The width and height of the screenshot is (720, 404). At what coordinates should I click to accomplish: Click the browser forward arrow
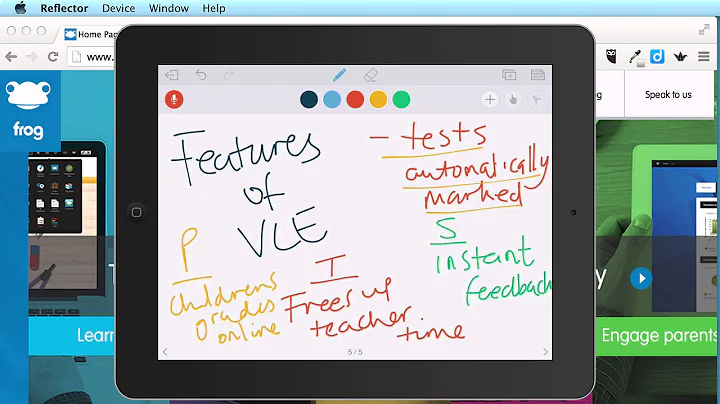point(32,57)
